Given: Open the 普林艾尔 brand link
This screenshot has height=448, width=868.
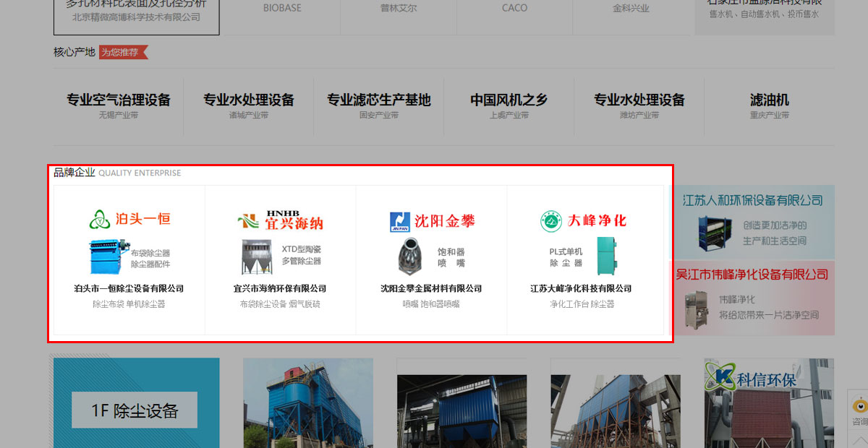Looking at the screenshot, I should (399, 9).
